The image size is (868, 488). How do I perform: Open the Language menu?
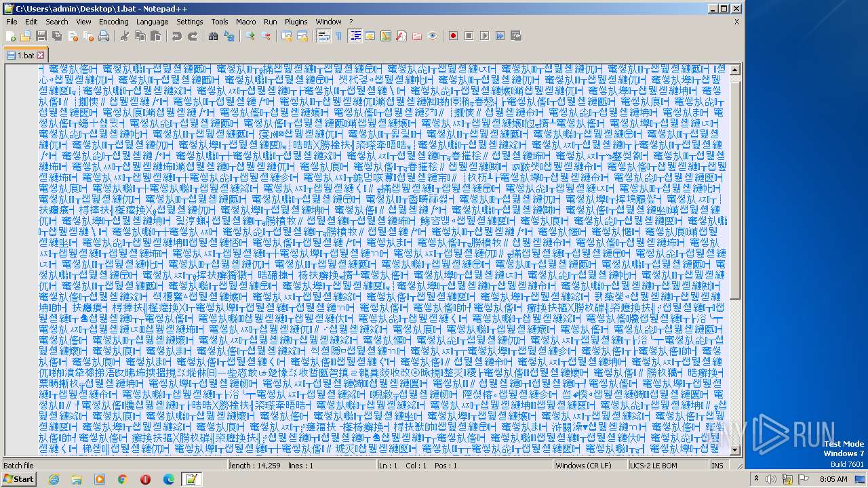click(x=152, y=22)
